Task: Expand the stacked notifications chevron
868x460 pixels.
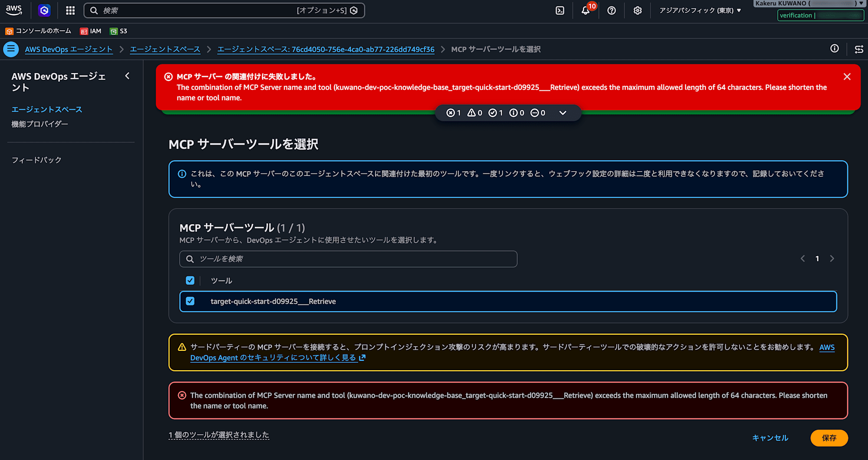Action: pos(563,113)
